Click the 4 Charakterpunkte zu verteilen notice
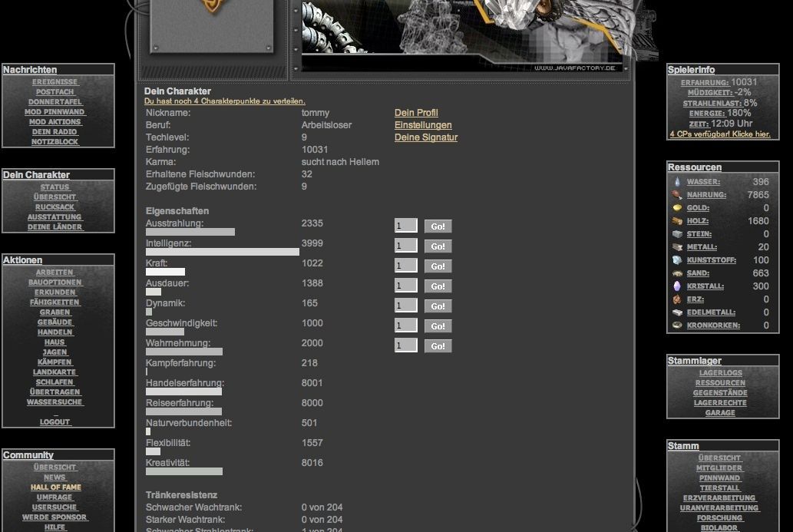This screenshot has width=793, height=532. (225, 101)
